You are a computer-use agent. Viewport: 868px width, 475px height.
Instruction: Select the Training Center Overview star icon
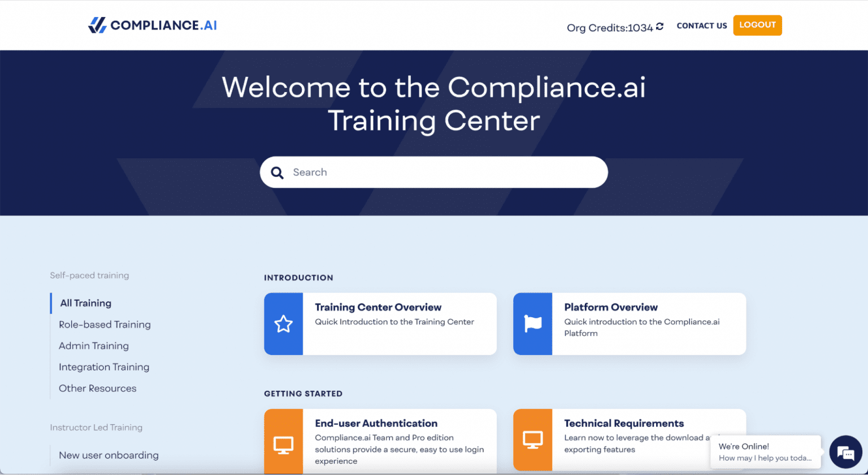click(284, 323)
